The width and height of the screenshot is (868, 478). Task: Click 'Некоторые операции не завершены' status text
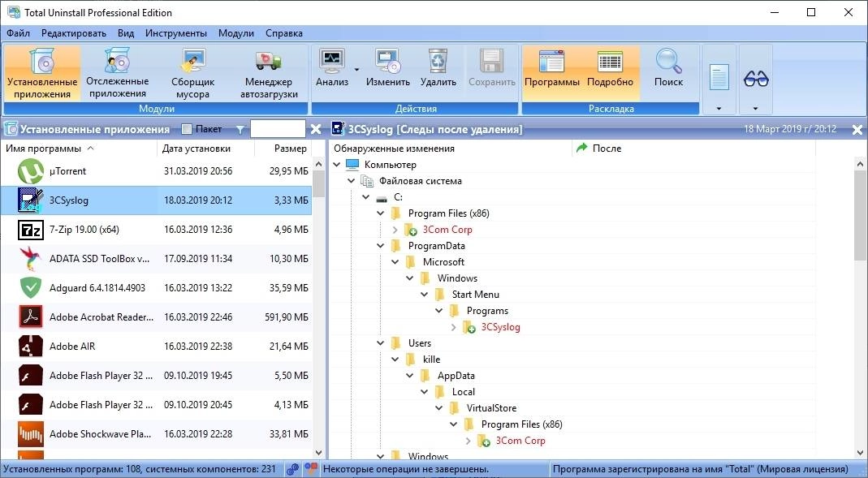(405, 469)
